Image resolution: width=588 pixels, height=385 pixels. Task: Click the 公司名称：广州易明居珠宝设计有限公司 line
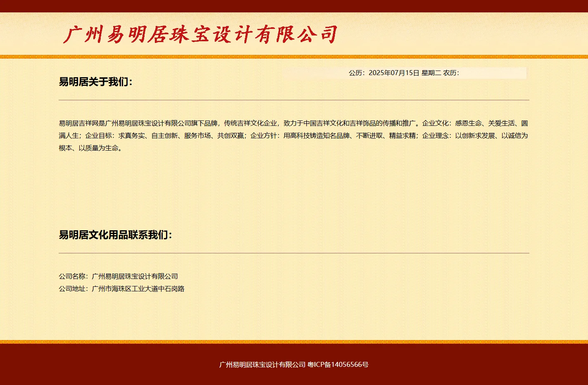click(x=119, y=276)
